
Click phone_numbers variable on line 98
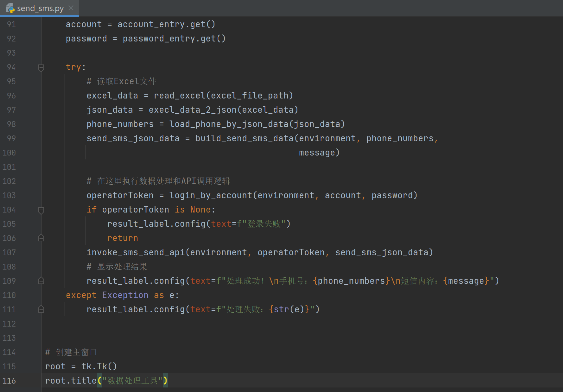(x=120, y=124)
